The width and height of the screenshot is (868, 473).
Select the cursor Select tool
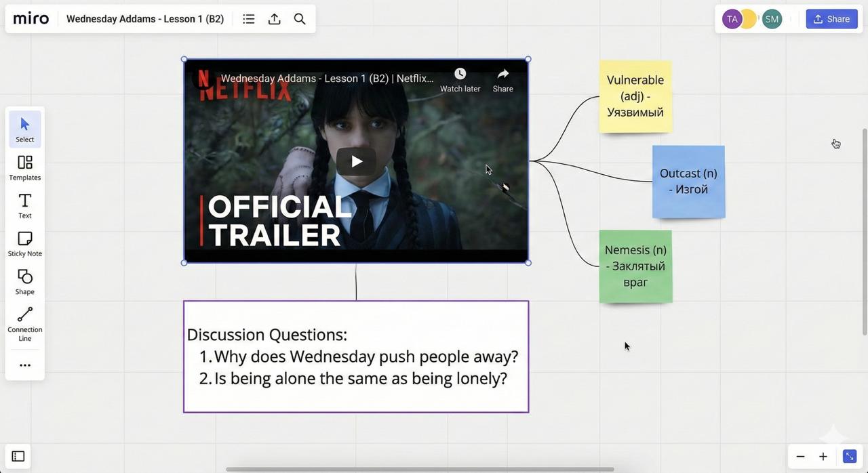pyautogui.click(x=25, y=128)
